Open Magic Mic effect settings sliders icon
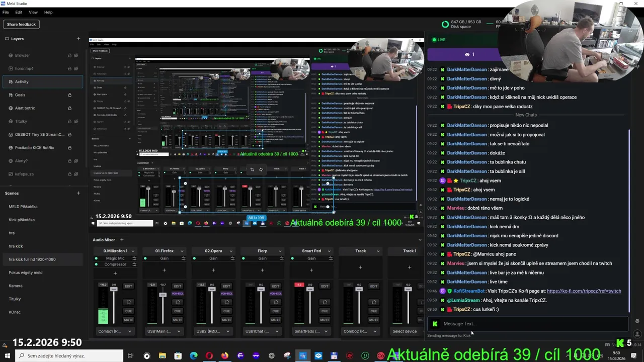The height and width of the screenshot is (362, 644). (x=134, y=258)
